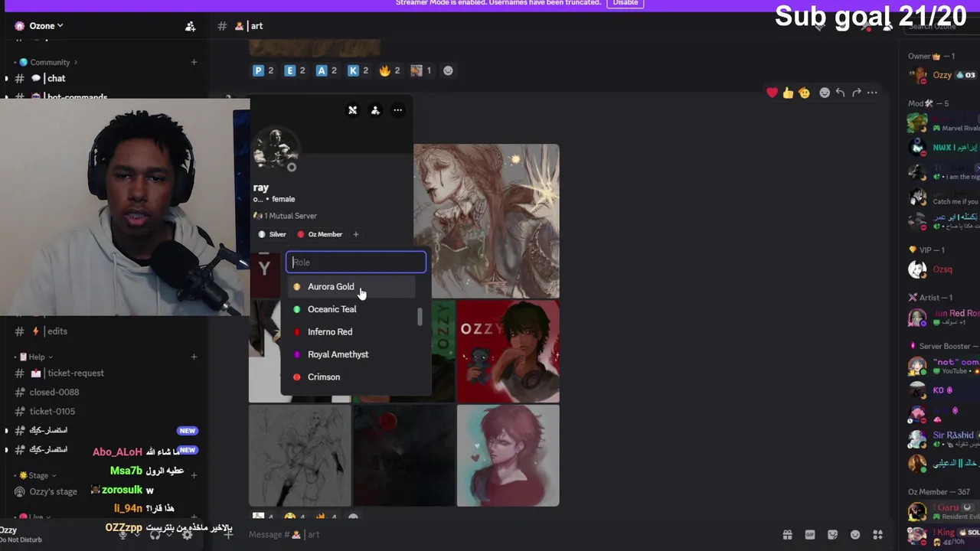Create a channel in the Help category
Screen dimensions: 980x551
(x=194, y=357)
